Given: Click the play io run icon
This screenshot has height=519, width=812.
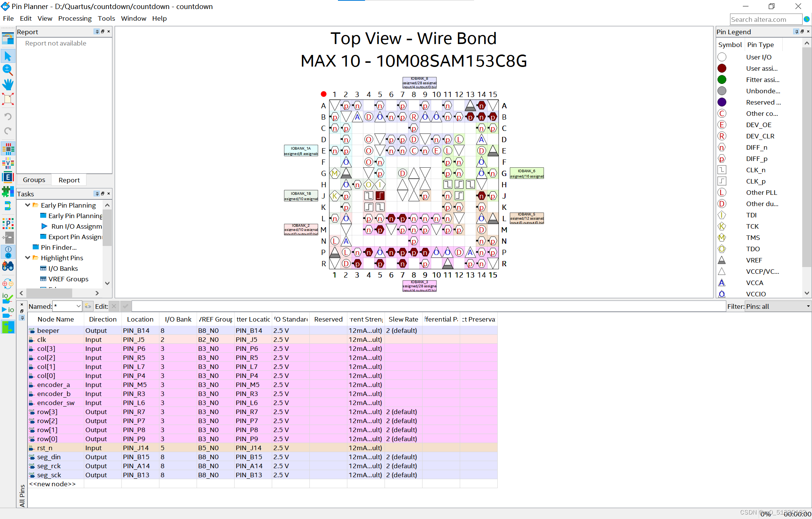Looking at the screenshot, I should tap(8, 312).
